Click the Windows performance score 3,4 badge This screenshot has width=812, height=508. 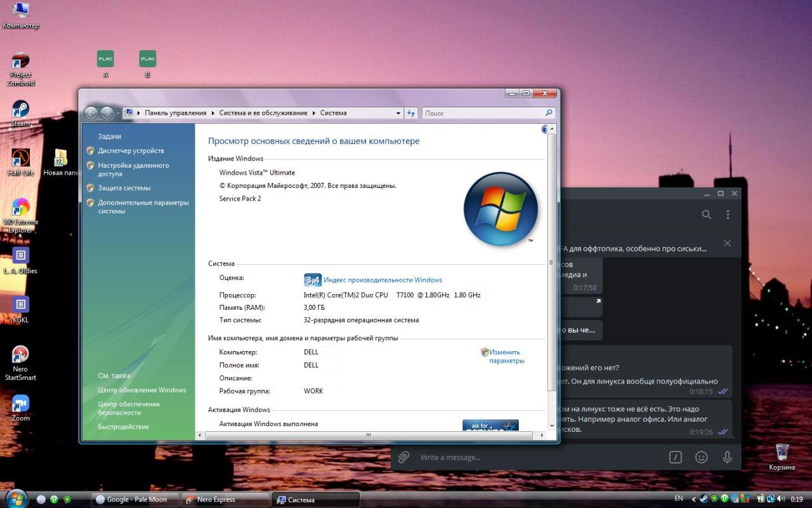(312, 280)
